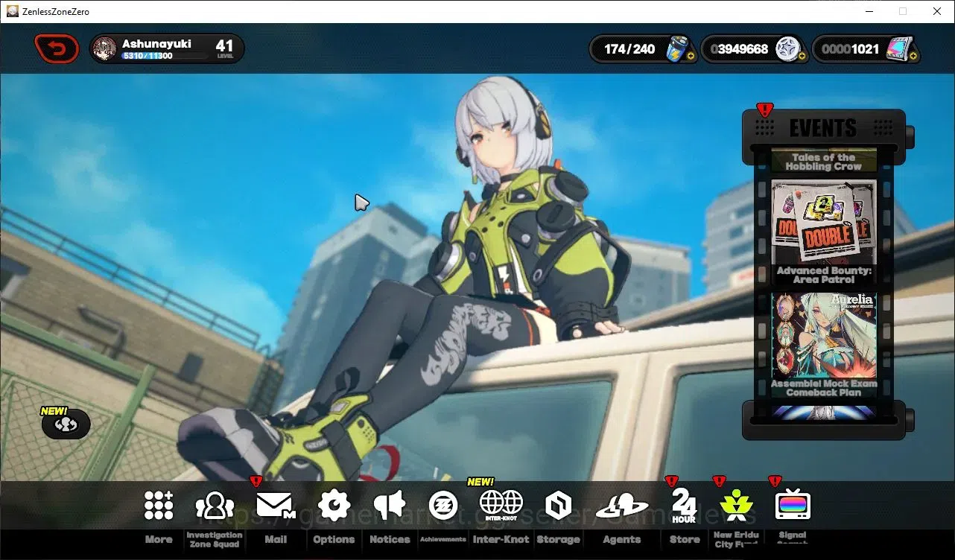Open the Notices megaphone icon
Viewport: 955px width, 560px height.
[x=390, y=506]
